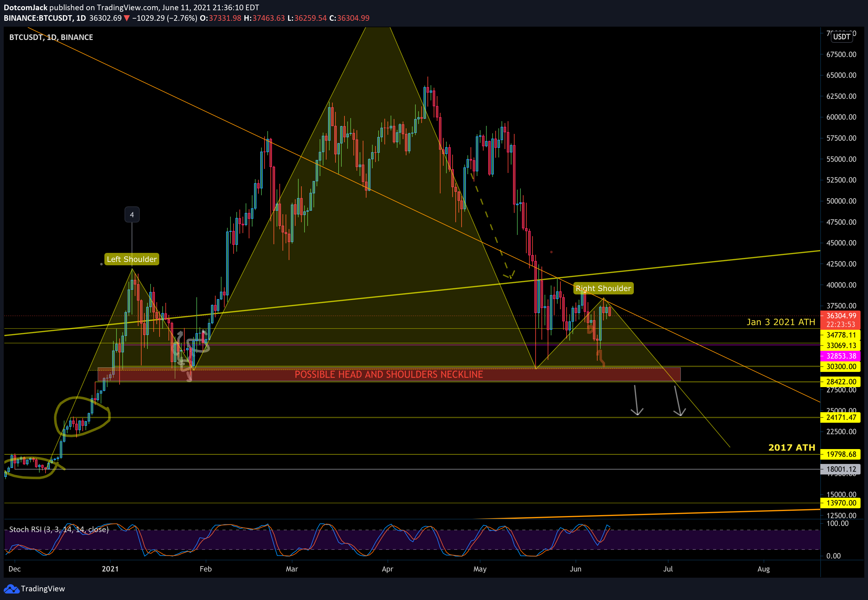Click the Jun marker on time axis
868x600 pixels.
(x=575, y=569)
